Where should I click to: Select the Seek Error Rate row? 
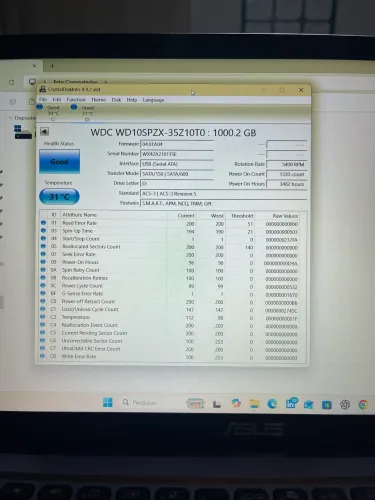point(169,255)
